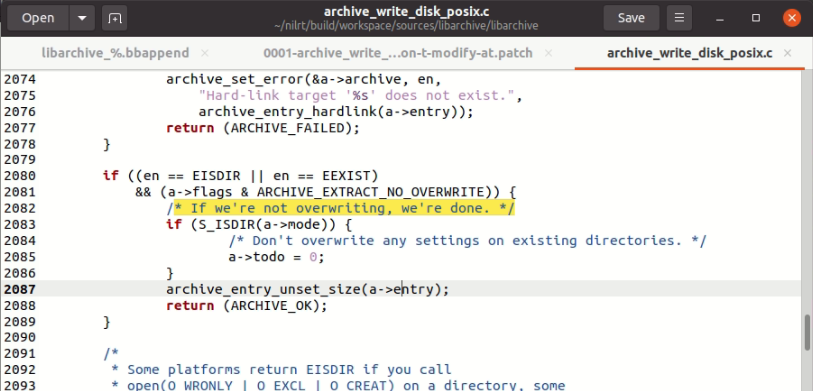Select the archive_write_disk_posix.c tab
813x391 pixels.
[690, 53]
